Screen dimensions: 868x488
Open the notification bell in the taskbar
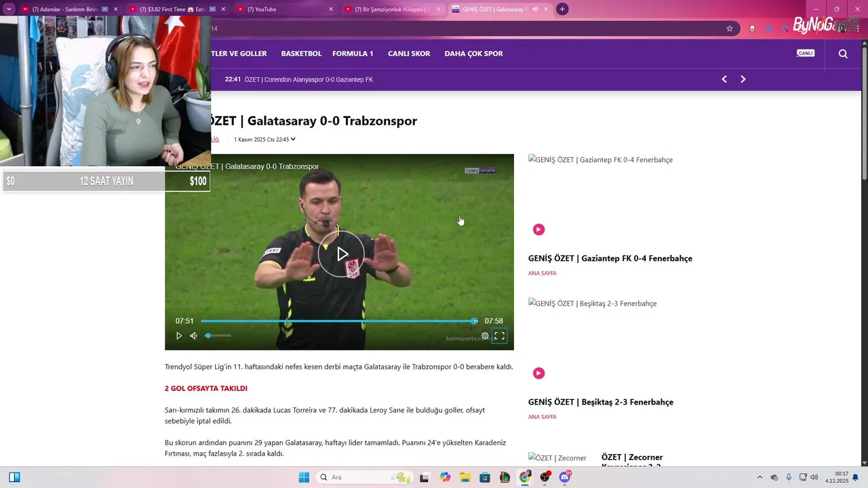tap(856, 477)
